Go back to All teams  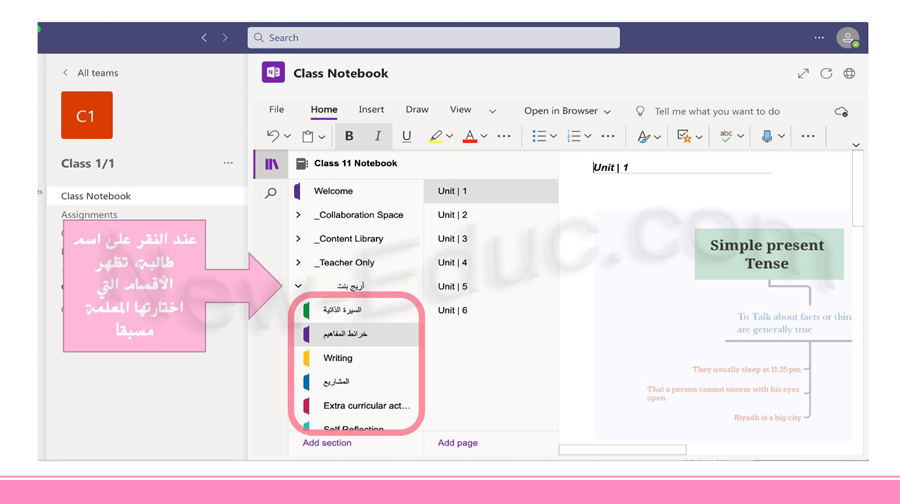(x=90, y=73)
